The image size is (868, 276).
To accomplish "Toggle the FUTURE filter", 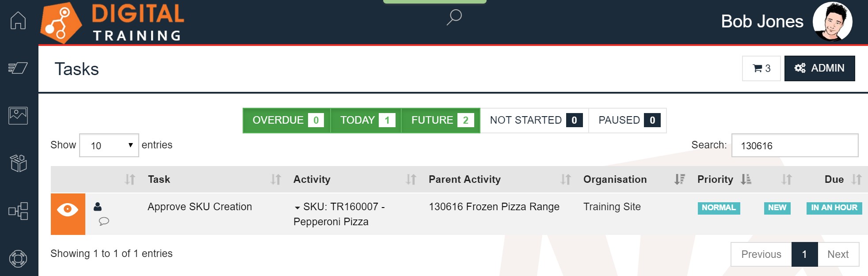I will pyautogui.click(x=441, y=120).
